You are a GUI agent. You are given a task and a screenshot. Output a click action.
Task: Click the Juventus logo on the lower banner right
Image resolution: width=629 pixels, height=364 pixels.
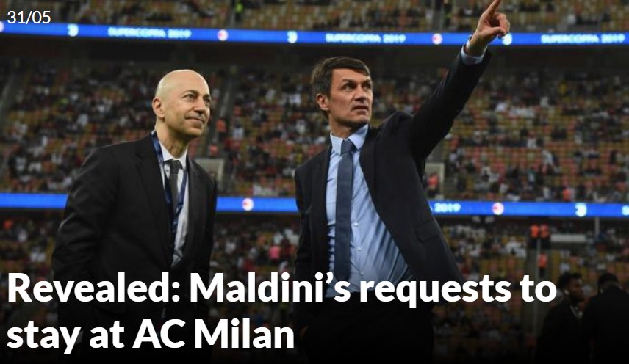[x=581, y=209]
